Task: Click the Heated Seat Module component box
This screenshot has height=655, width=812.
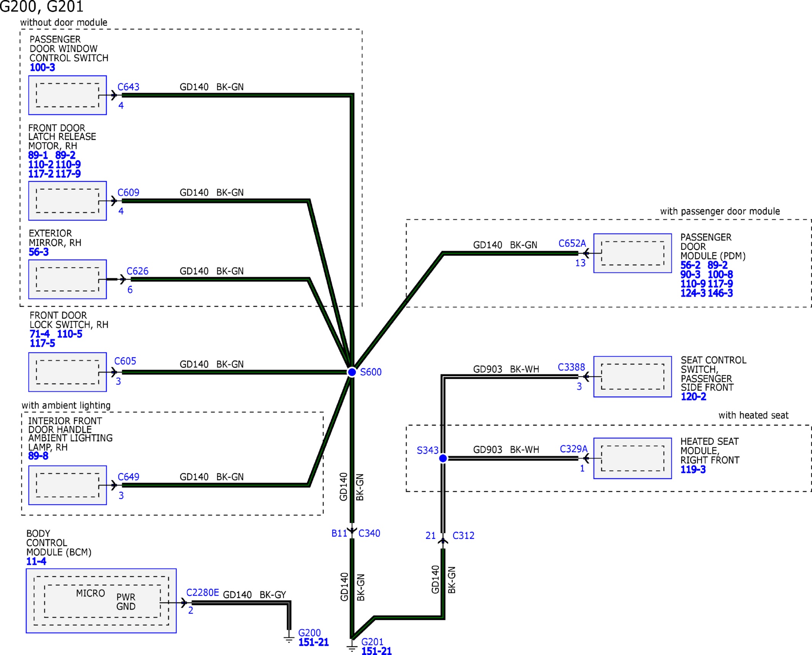Action: point(632,458)
